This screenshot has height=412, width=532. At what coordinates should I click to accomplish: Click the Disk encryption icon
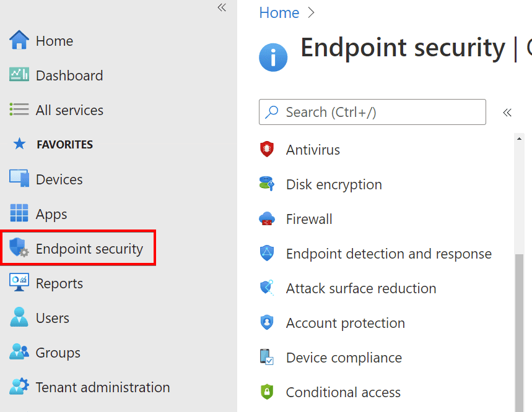(266, 184)
